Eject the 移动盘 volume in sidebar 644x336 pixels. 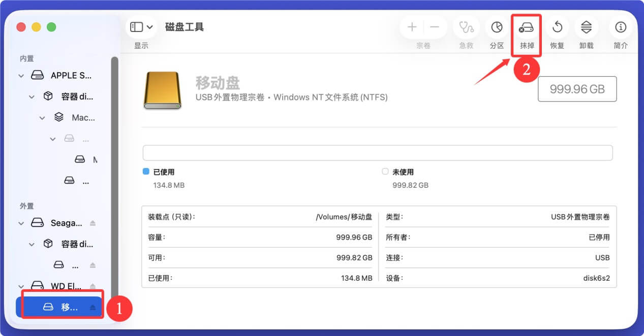92,306
